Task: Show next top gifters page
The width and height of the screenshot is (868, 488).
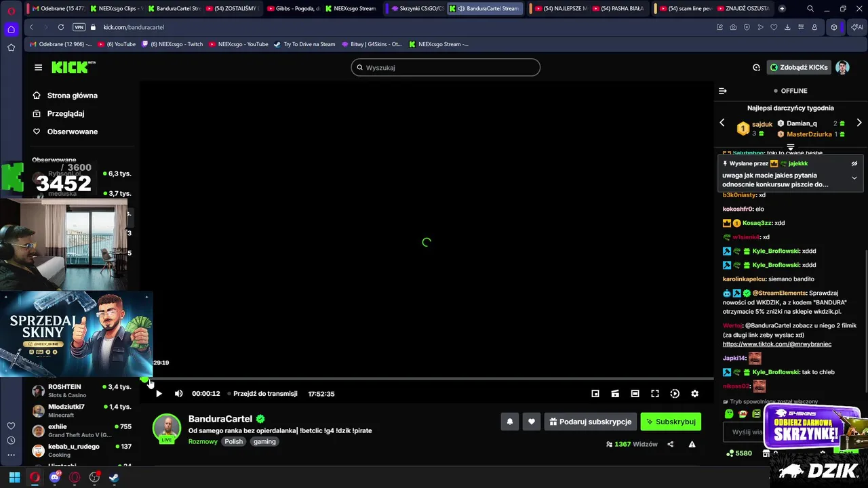Action: [859, 123]
